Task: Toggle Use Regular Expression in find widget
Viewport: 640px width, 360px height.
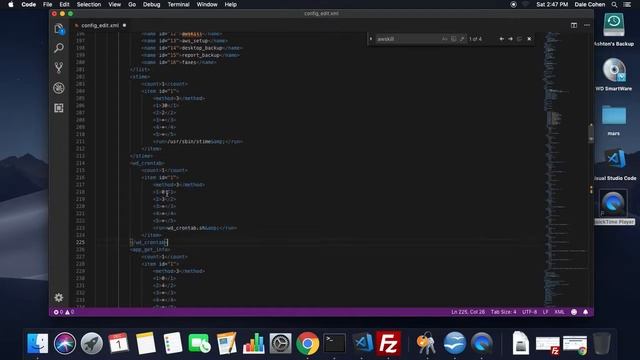Action: (462, 39)
